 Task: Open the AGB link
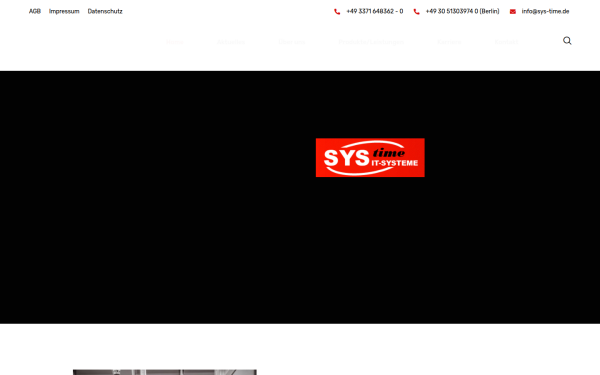35,11
